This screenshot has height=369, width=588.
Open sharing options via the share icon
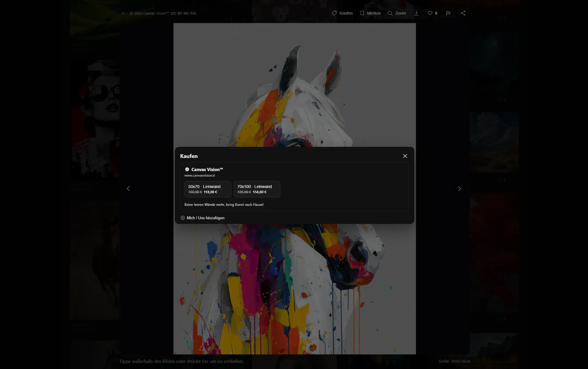click(463, 13)
